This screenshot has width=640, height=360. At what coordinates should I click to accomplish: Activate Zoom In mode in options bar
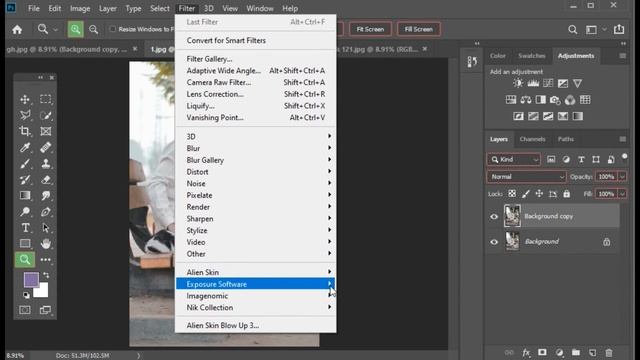tap(76, 29)
